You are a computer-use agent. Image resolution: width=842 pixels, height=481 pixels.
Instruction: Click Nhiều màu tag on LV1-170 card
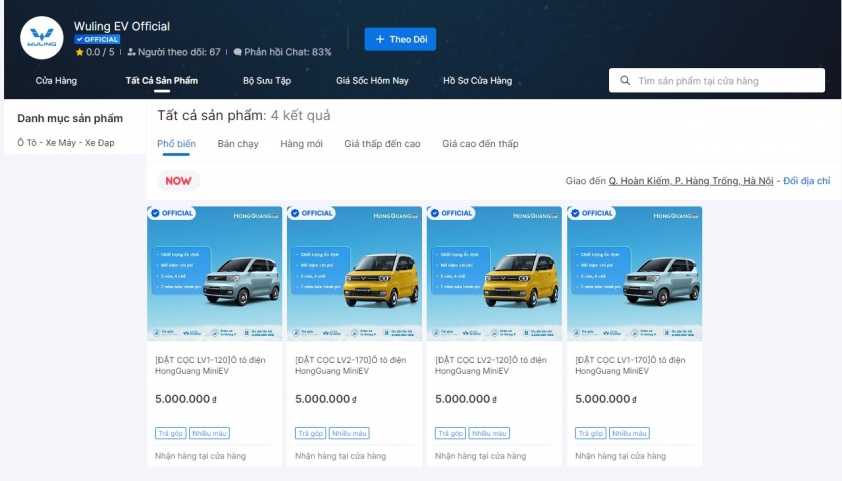(x=629, y=433)
